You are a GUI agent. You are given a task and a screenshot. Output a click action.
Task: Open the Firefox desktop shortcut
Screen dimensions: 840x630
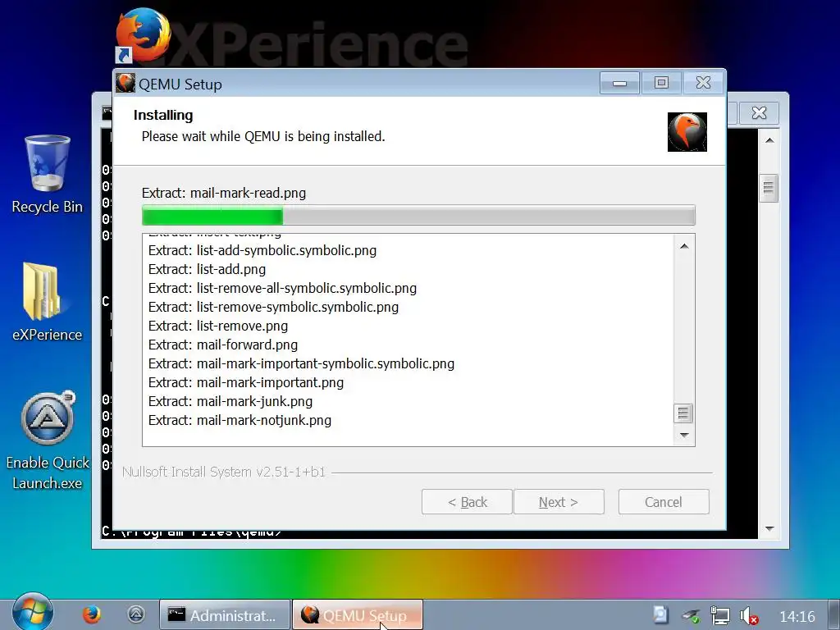(x=143, y=35)
